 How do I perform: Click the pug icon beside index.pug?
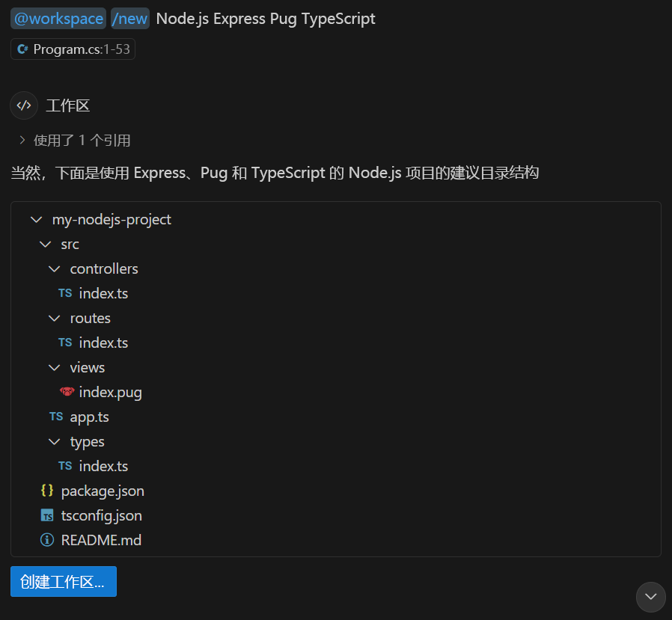67,392
